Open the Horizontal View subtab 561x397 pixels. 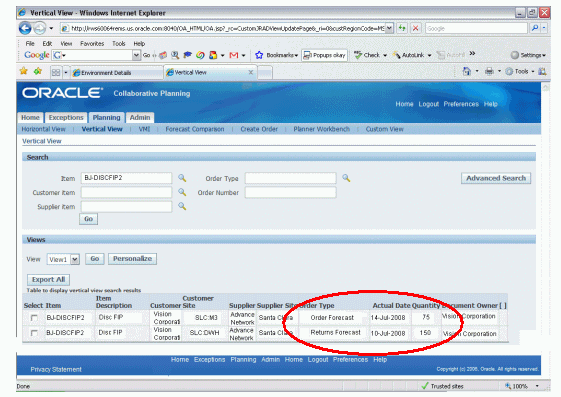(x=43, y=129)
